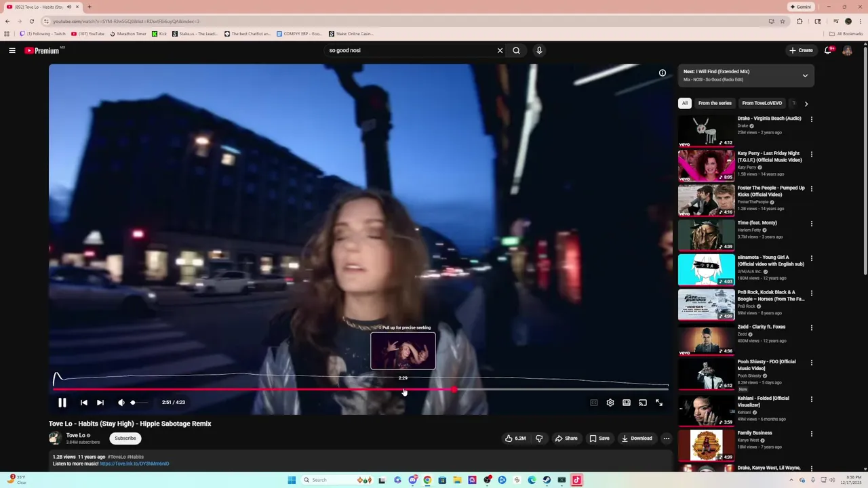Expand the 'Next: I Will Find' playlist panel
The width and height of the screenshot is (868, 488).
point(805,75)
